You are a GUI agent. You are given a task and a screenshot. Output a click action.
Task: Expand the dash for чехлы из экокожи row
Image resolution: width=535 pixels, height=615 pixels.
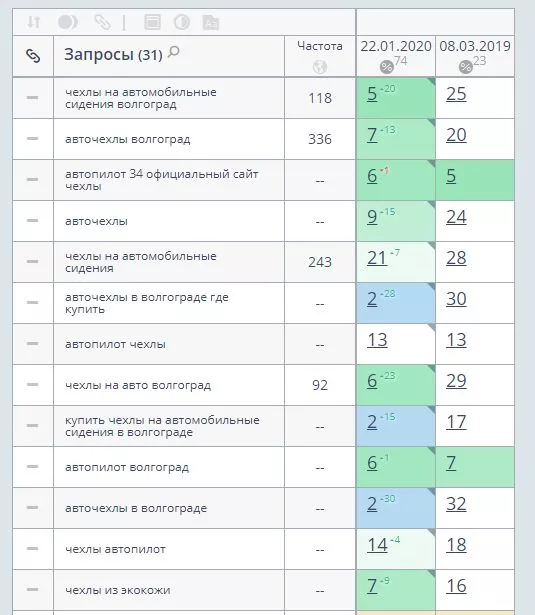click(x=33, y=589)
